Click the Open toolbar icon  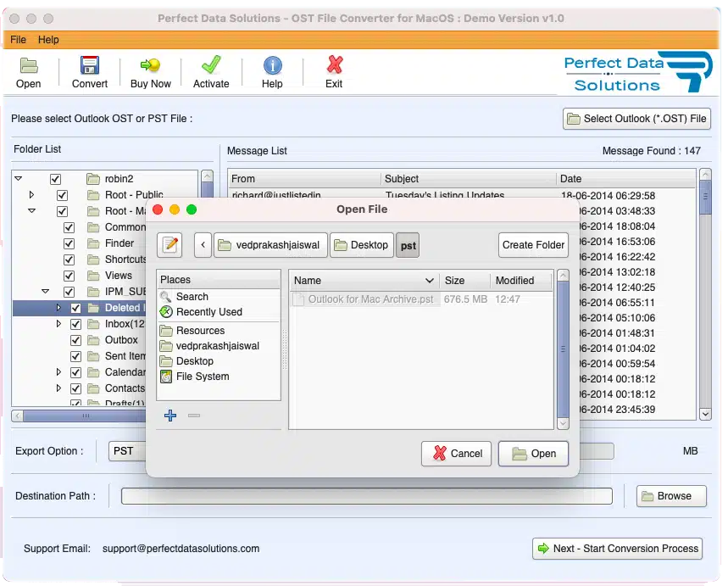29,66
